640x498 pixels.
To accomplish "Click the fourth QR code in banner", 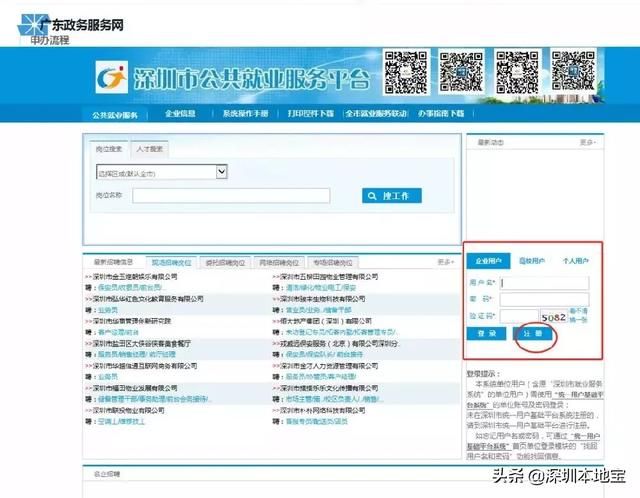I will coord(573,70).
